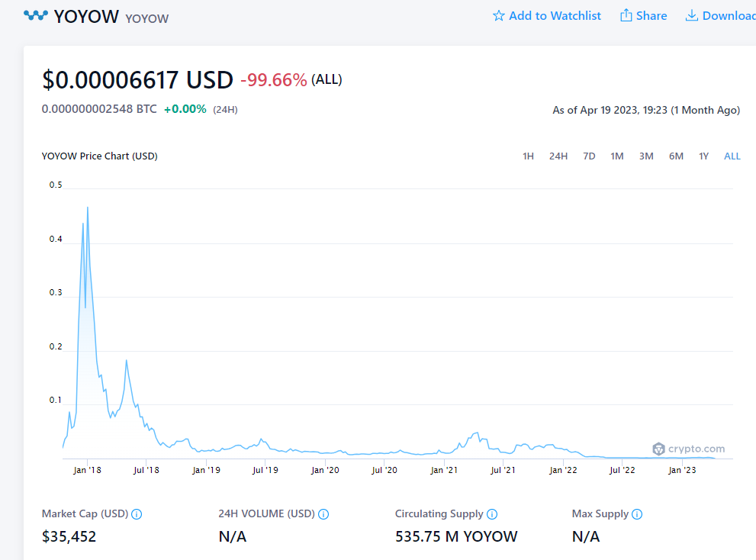Open the Market Cap info icon
The height and width of the screenshot is (560, 756).
pos(137,514)
